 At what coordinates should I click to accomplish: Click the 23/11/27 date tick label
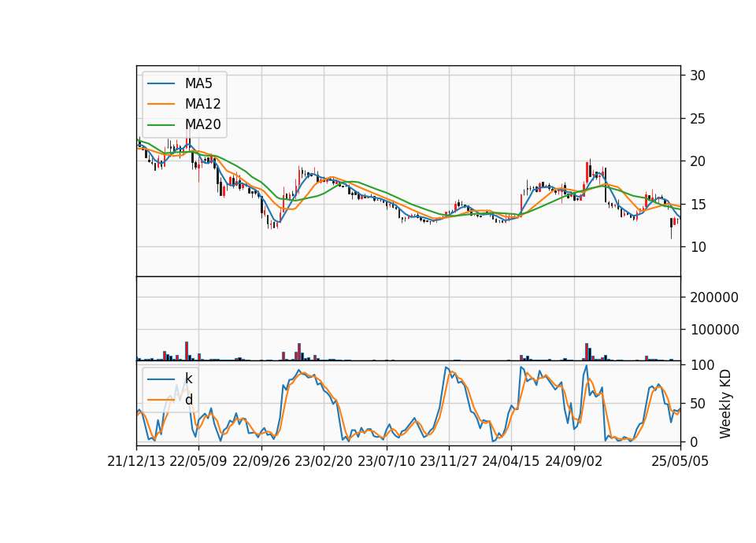[449, 461]
